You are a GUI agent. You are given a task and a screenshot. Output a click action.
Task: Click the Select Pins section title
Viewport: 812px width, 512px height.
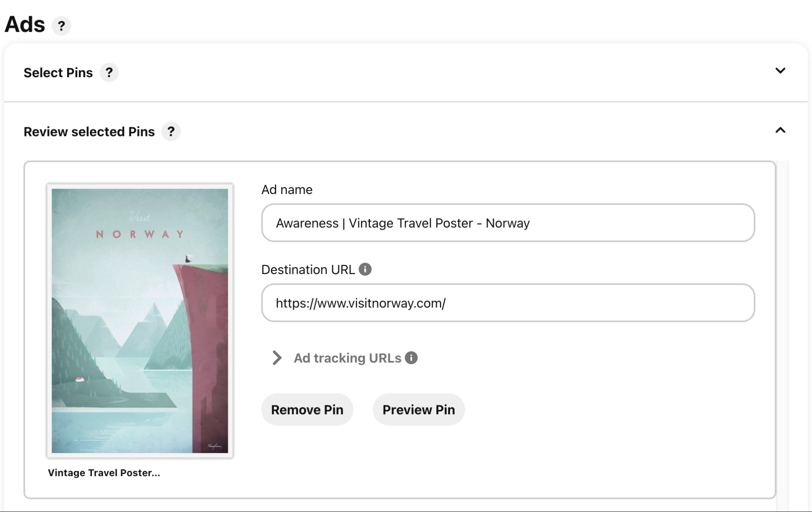58,73
